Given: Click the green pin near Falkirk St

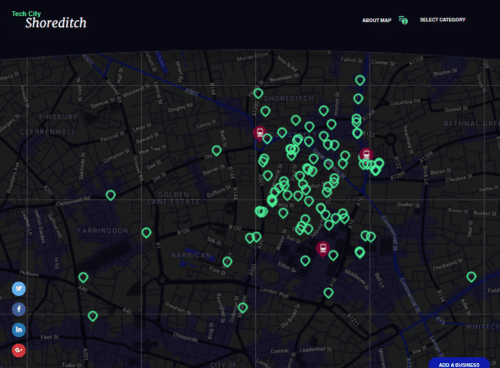Looking at the screenshot, I should 360,80.
